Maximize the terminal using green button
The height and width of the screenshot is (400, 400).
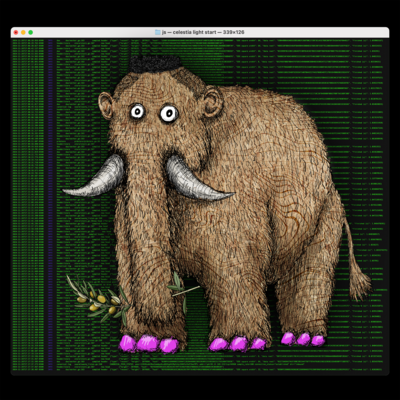[31, 32]
